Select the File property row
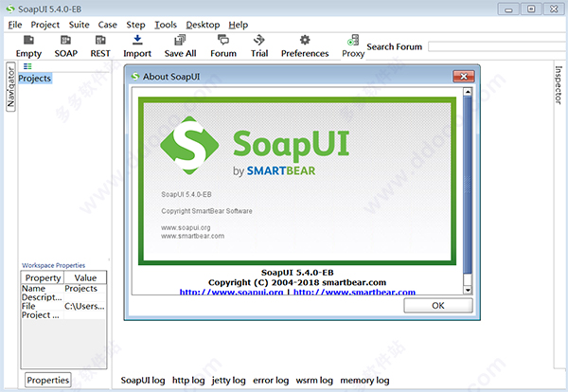Viewport: 568px width, 392px height. [63, 306]
